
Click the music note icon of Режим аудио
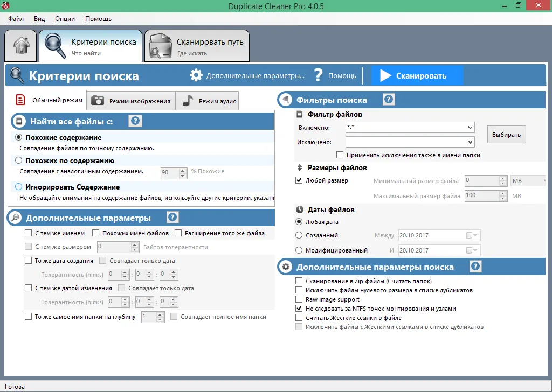(188, 101)
